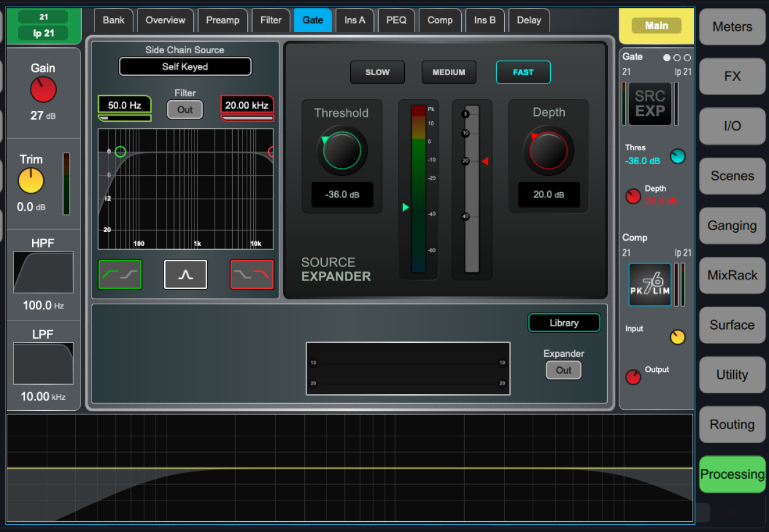Click the 50.0 Hz frequency field
Screen dimensions: 769x532
point(124,105)
